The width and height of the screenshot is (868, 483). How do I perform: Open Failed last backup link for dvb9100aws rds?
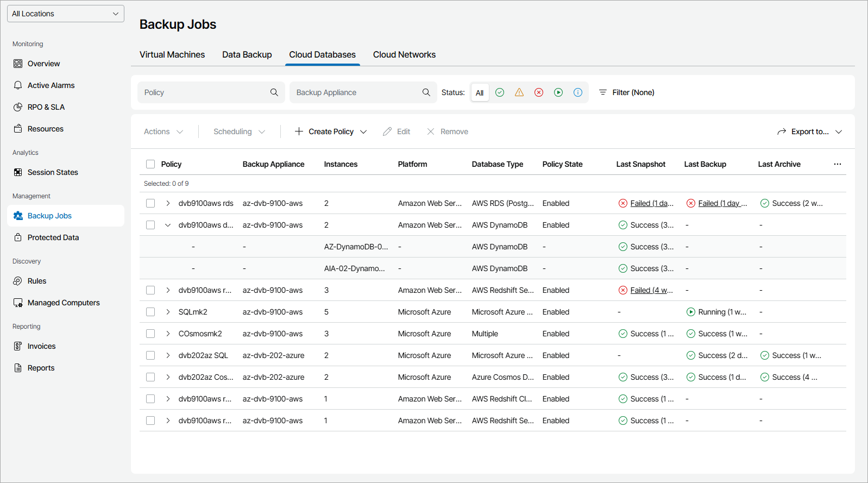coord(722,203)
